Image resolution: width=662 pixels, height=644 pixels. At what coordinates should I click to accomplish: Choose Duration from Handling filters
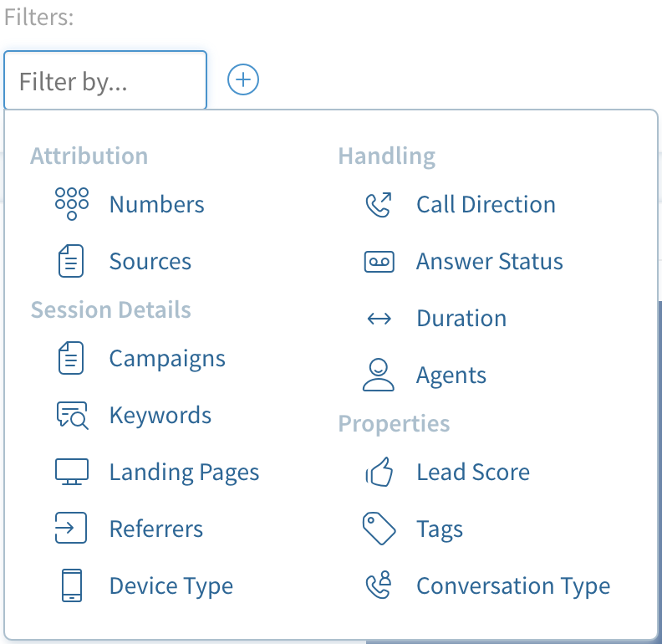coord(461,318)
